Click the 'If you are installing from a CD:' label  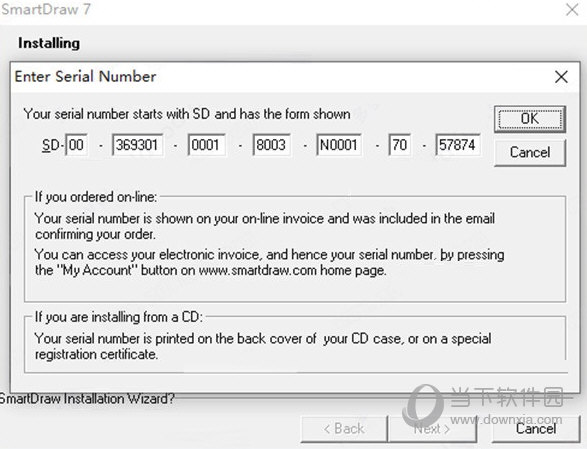(119, 317)
